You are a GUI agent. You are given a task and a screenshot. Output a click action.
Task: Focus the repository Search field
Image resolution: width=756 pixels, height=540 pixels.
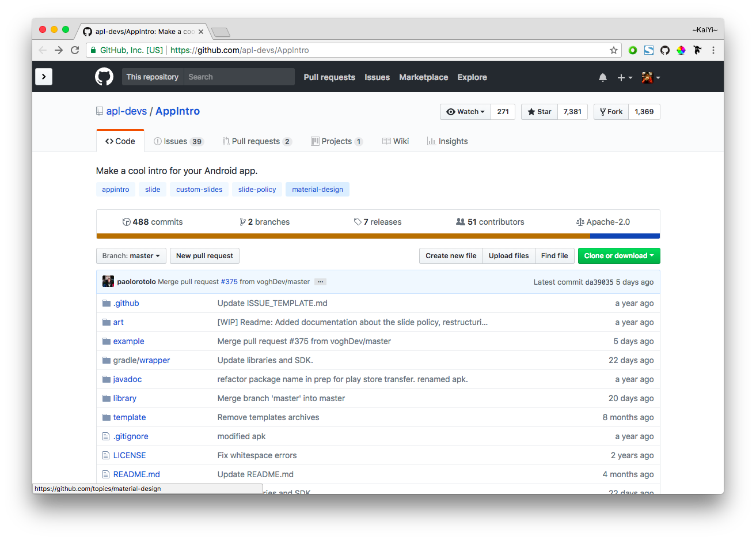click(x=239, y=77)
